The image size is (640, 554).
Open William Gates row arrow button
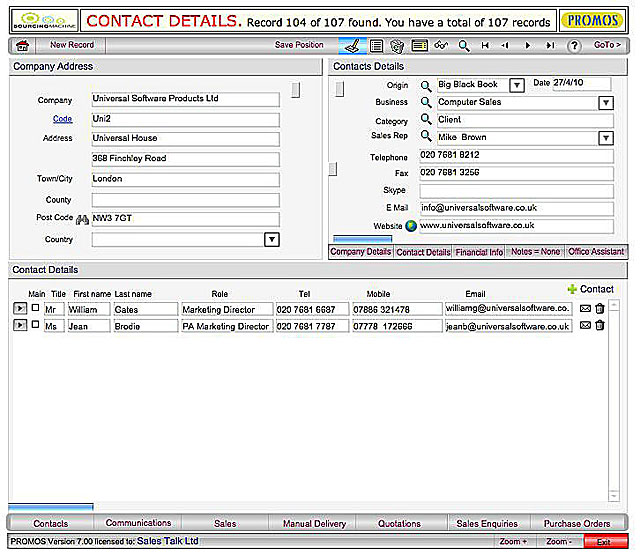pyautogui.click(x=20, y=308)
